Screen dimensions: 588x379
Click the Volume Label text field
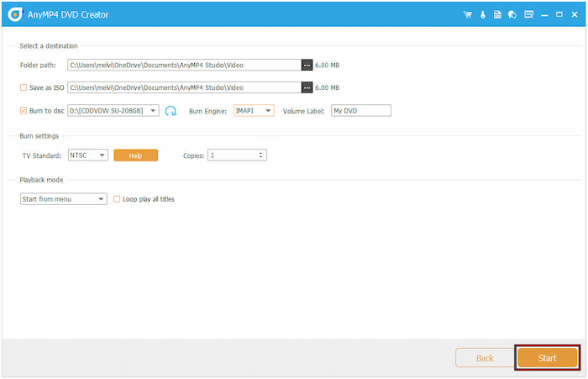[361, 110]
